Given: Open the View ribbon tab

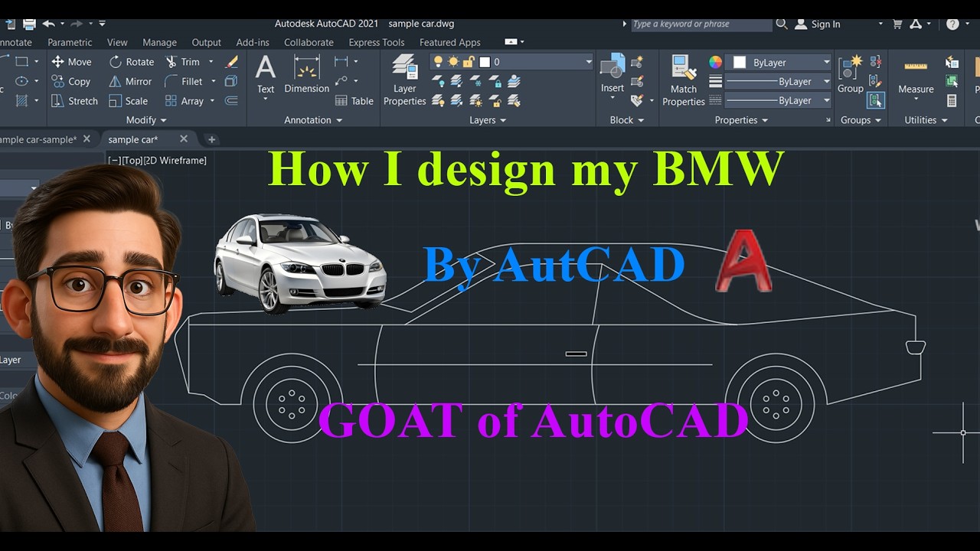Looking at the screenshot, I should (x=117, y=42).
